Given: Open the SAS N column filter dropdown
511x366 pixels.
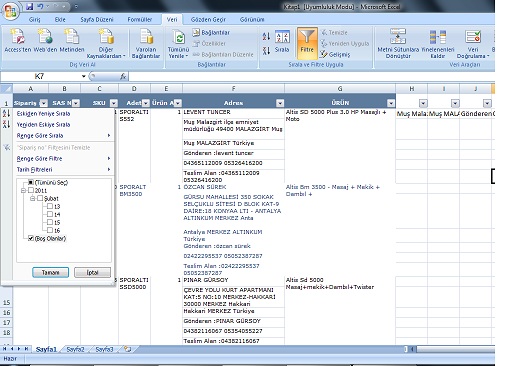Looking at the screenshot, I should tap(76, 103).
